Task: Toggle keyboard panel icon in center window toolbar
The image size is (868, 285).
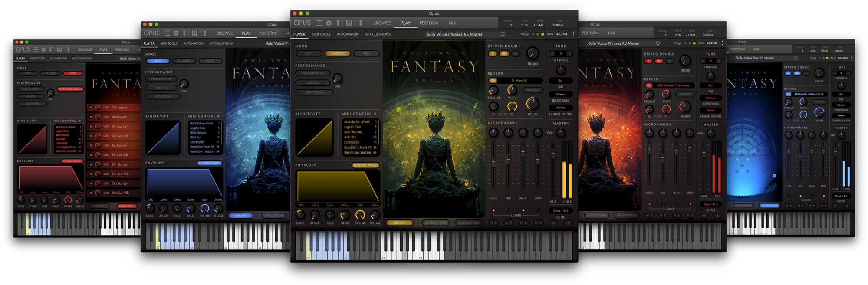Action: point(349,23)
